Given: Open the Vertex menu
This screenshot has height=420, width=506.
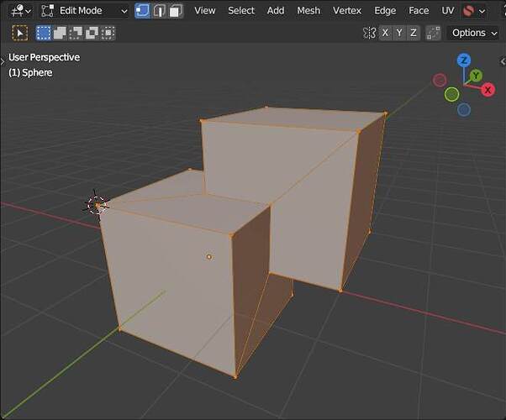Looking at the screenshot, I should pyautogui.click(x=347, y=11).
